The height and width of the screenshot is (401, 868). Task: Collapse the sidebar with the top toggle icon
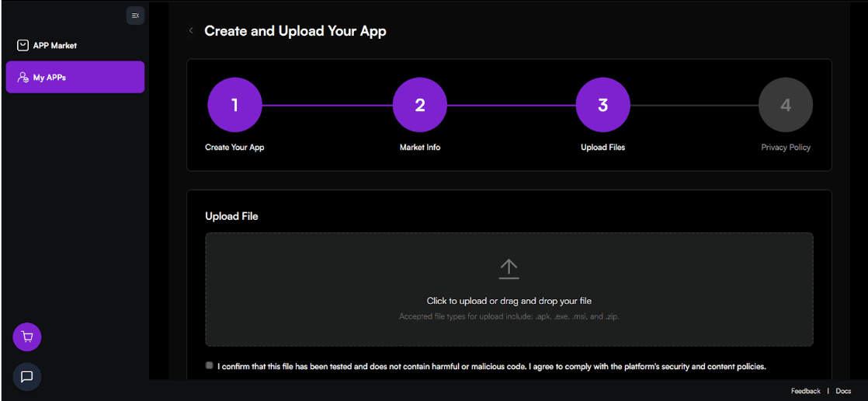pos(135,16)
